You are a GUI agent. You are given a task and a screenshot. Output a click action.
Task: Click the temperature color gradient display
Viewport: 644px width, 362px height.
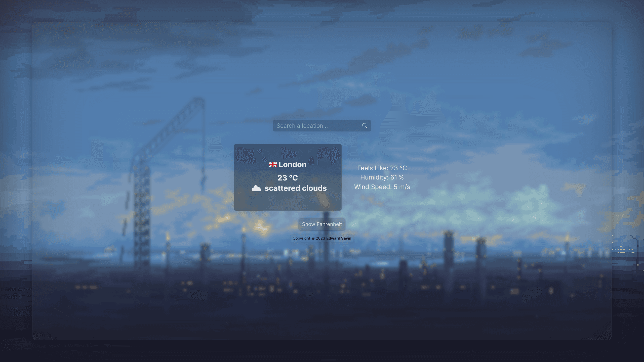pyautogui.click(x=288, y=177)
